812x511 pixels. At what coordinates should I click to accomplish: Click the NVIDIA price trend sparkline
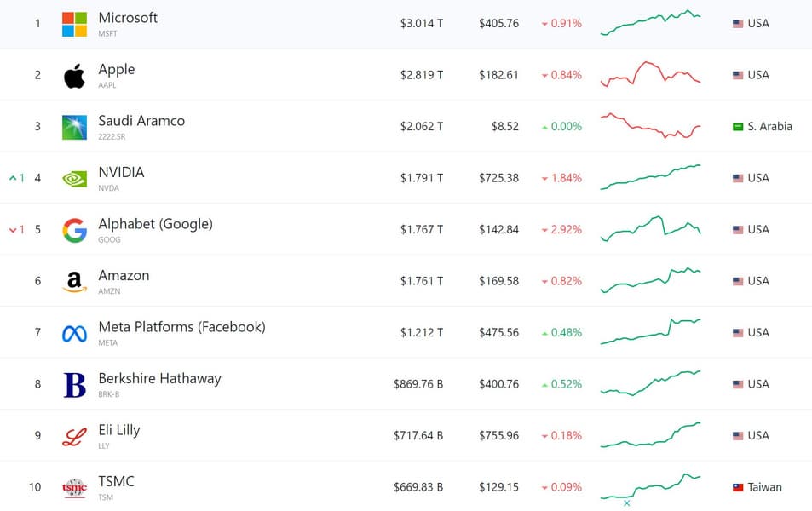(x=650, y=177)
